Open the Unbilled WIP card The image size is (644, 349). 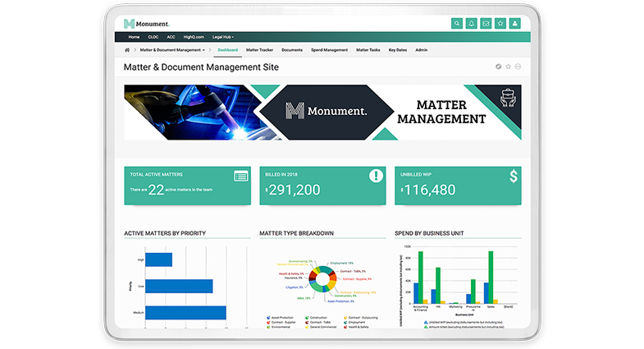click(x=458, y=186)
